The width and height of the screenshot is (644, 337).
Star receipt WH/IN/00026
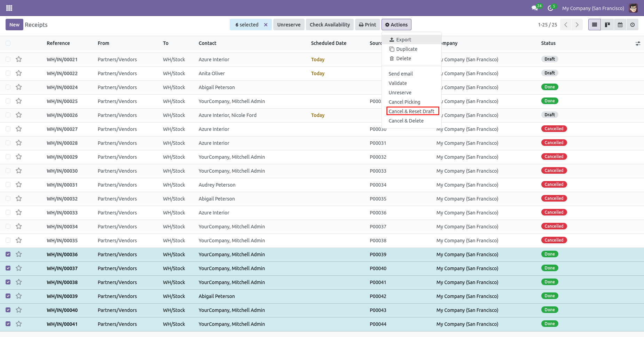19,115
